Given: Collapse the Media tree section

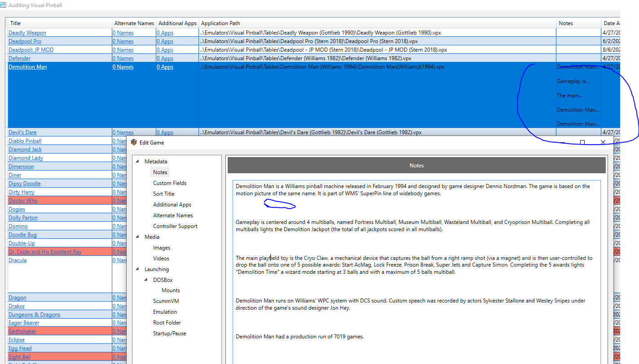Looking at the screenshot, I should (137, 237).
